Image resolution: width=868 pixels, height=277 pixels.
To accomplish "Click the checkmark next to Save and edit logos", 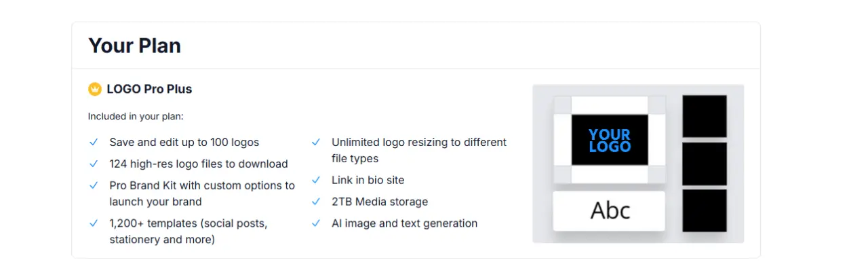I will (94, 143).
